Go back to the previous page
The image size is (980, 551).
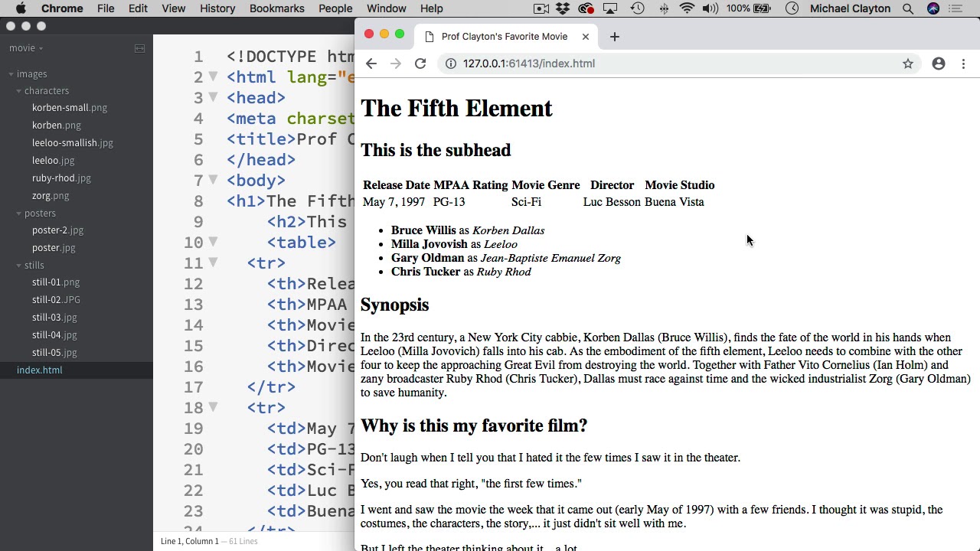371,64
